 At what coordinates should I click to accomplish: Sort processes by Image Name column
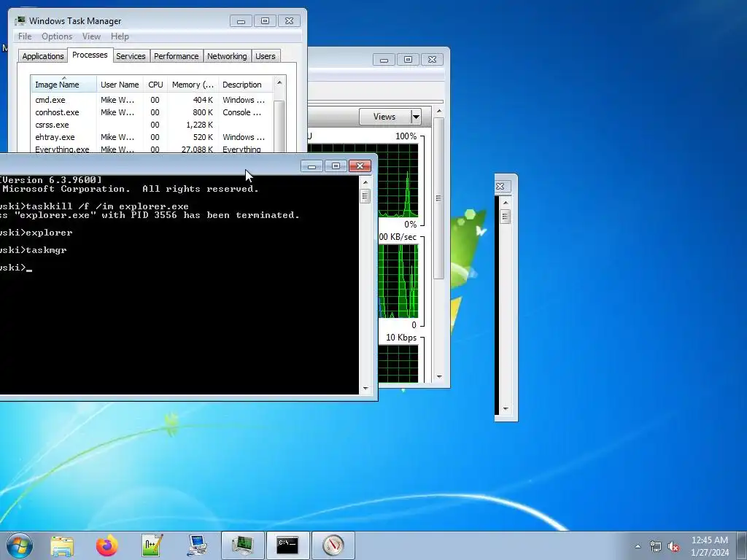[64, 85]
